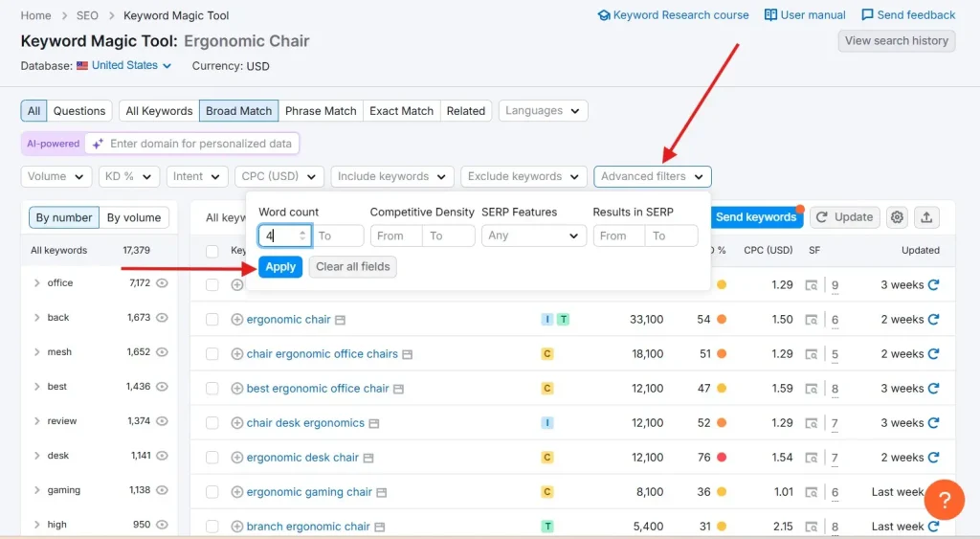Image resolution: width=980 pixels, height=539 pixels.
Task: Open the Languages dropdown
Action: tap(543, 111)
